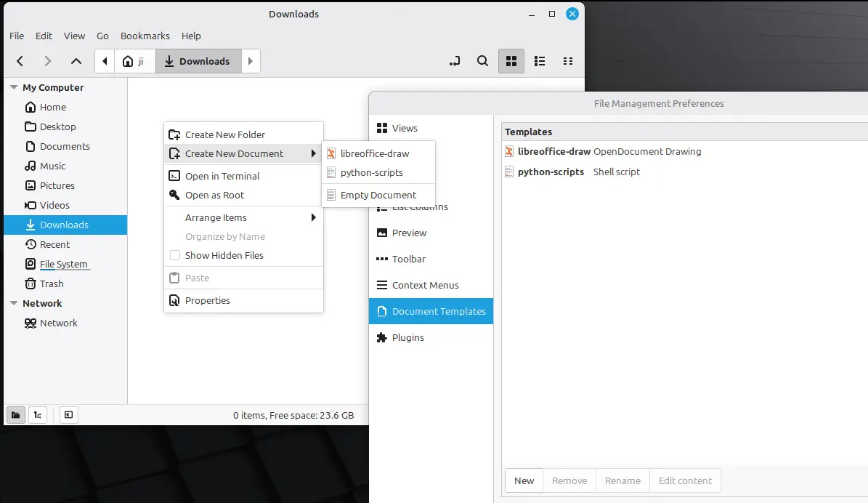Show tree view in sidebar
This screenshot has height=503, width=868.
click(37, 415)
